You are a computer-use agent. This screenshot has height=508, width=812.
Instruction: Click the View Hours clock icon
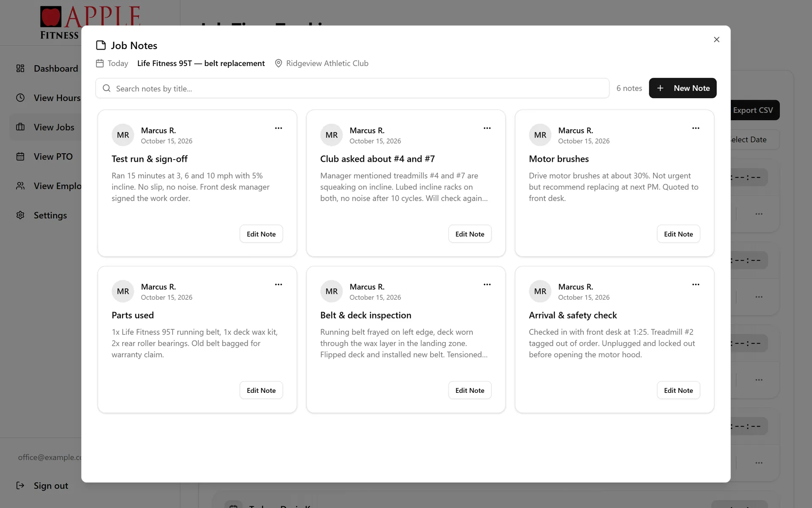(x=20, y=98)
